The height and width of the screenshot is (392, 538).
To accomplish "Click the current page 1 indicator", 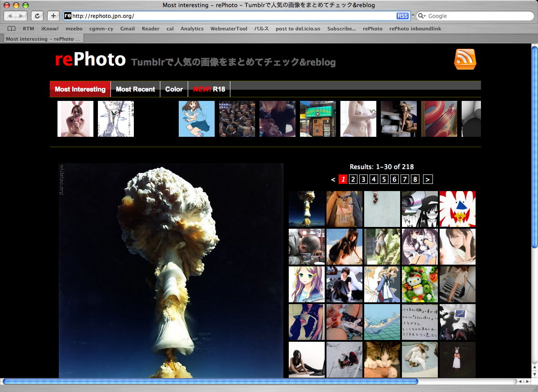I will coord(343,179).
